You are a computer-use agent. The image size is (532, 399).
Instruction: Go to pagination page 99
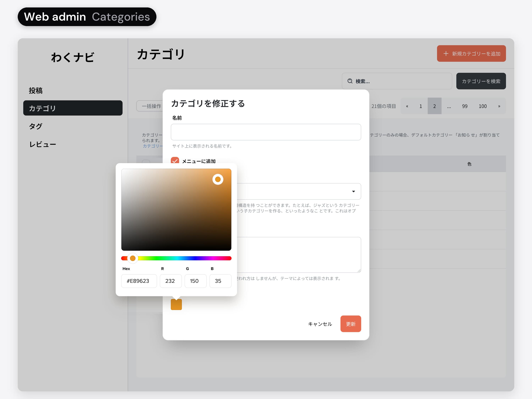pos(465,106)
